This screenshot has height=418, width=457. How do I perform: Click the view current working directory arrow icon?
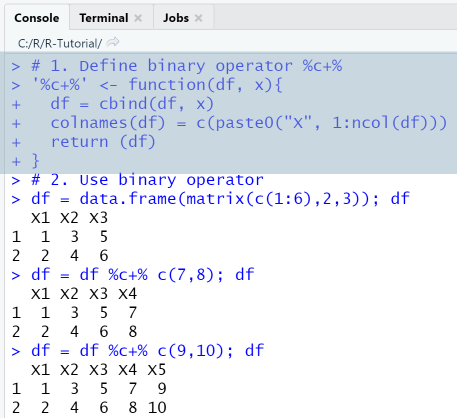click(113, 43)
